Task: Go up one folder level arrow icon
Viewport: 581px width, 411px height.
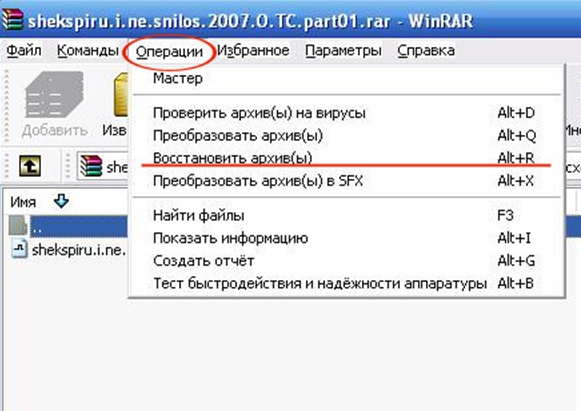Action: click(x=30, y=166)
